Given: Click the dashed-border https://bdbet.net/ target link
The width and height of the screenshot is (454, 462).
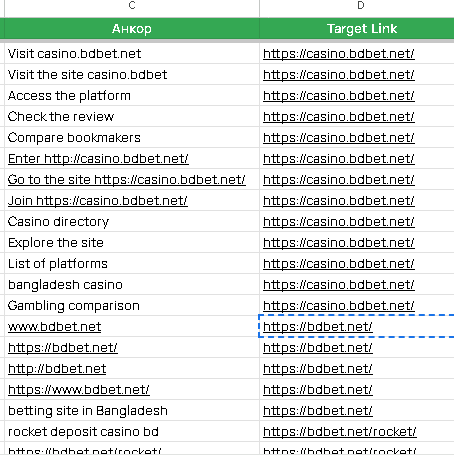Looking at the screenshot, I should tap(318, 327).
